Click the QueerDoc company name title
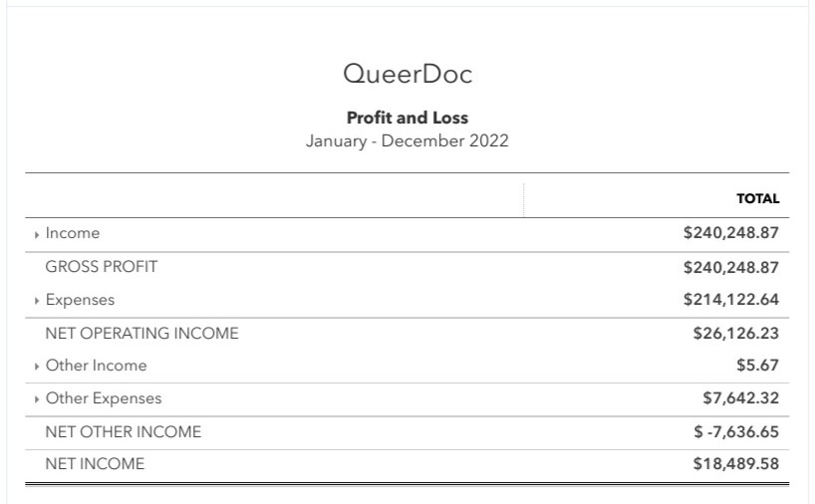The width and height of the screenshot is (815, 504). 407,75
